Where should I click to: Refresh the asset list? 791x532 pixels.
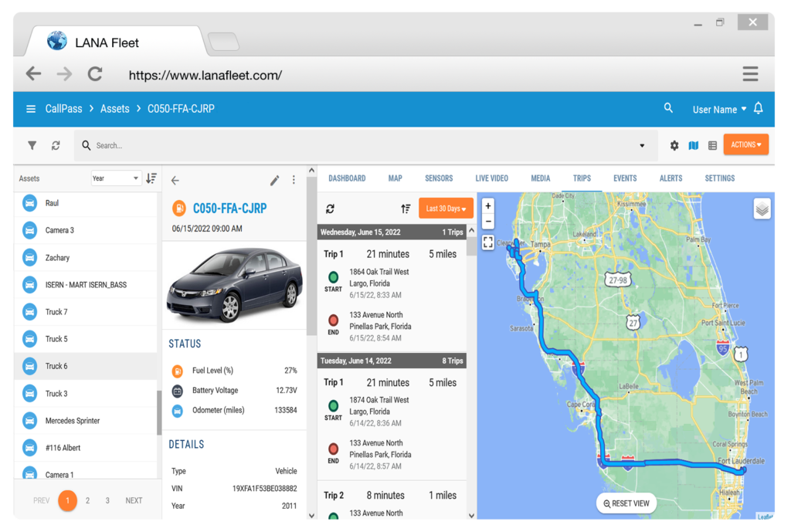click(x=53, y=145)
